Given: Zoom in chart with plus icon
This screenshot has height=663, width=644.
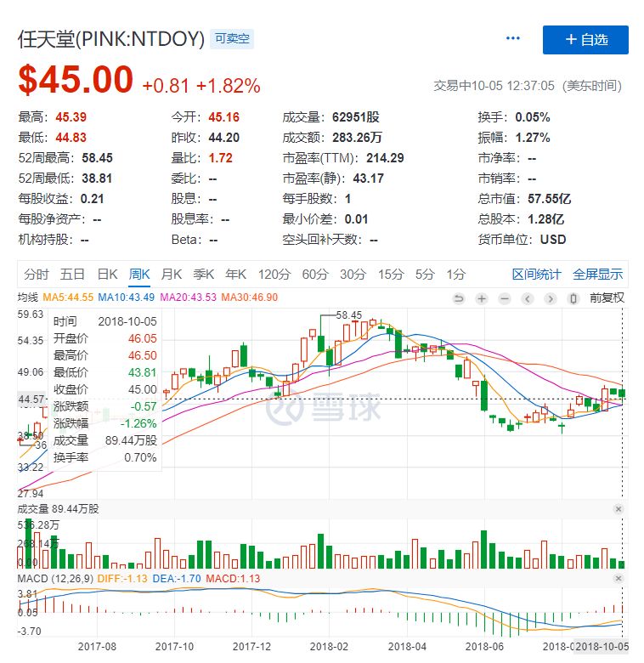Looking at the screenshot, I should pos(482,299).
